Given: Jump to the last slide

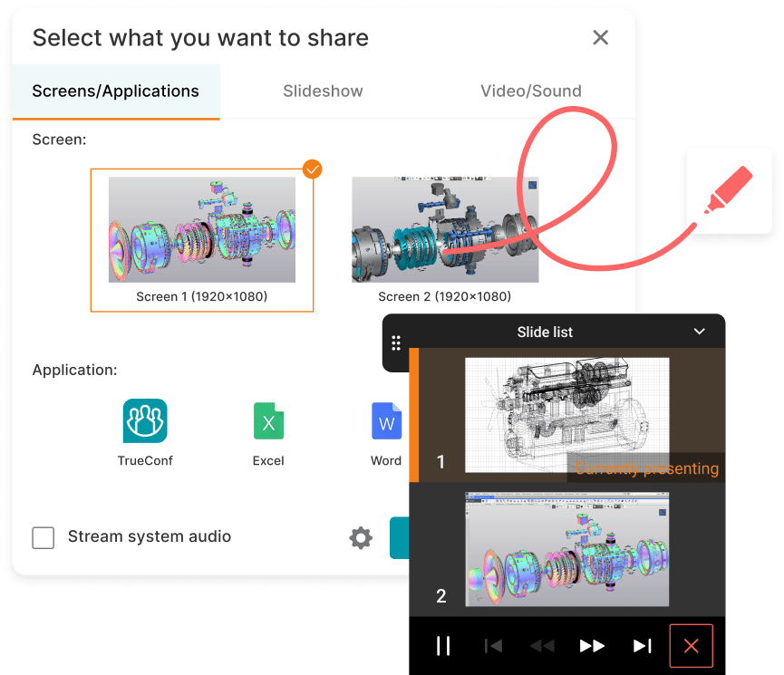Looking at the screenshot, I should point(642,645).
